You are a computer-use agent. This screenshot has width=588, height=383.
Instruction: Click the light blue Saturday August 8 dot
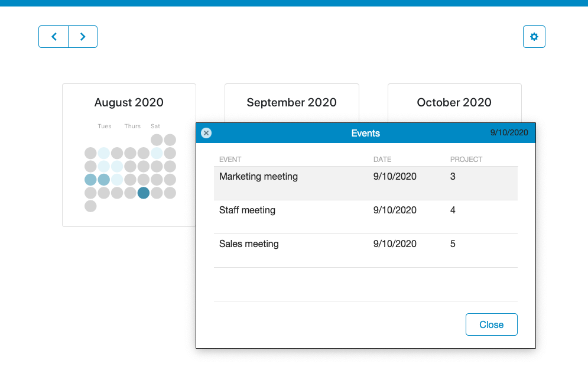click(157, 153)
